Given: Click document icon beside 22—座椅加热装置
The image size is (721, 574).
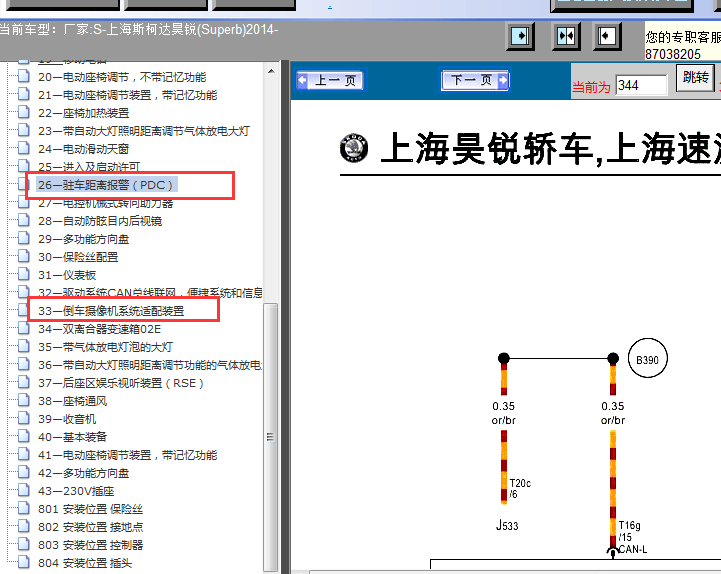Looking at the screenshot, I should [23, 112].
